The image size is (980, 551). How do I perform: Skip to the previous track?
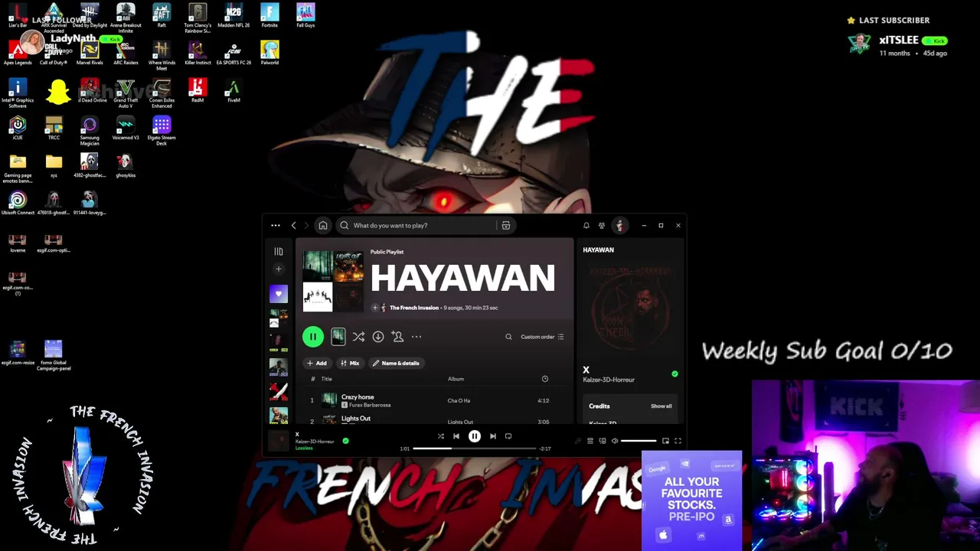456,436
